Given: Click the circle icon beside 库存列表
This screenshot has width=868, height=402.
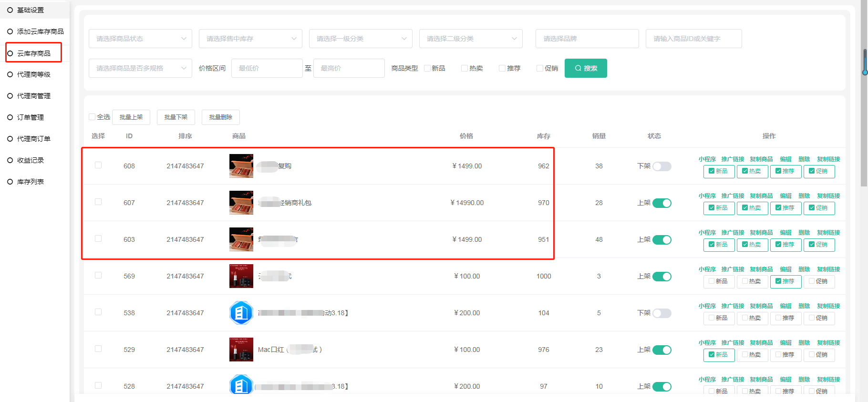Looking at the screenshot, I should coord(10,182).
